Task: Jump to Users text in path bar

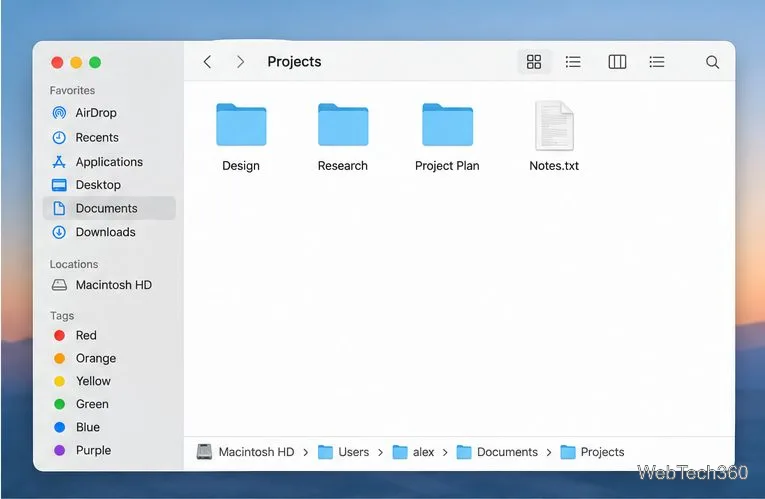Action: 354,452
